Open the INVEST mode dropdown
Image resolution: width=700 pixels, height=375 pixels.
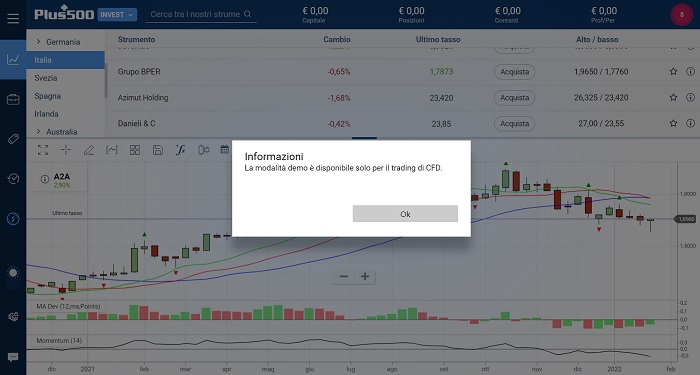coord(117,15)
